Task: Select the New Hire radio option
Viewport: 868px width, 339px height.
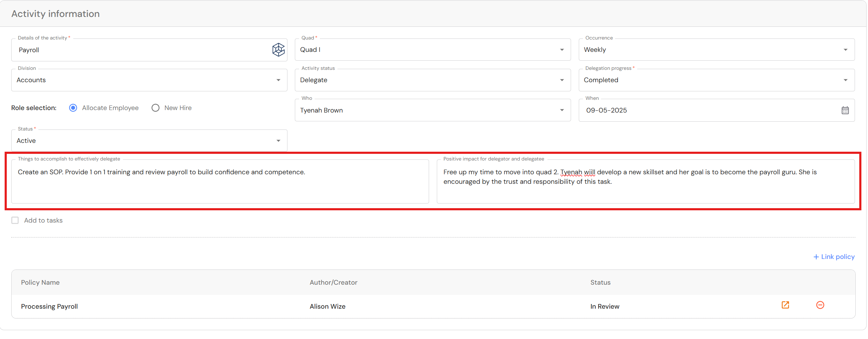Action: click(155, 108)
